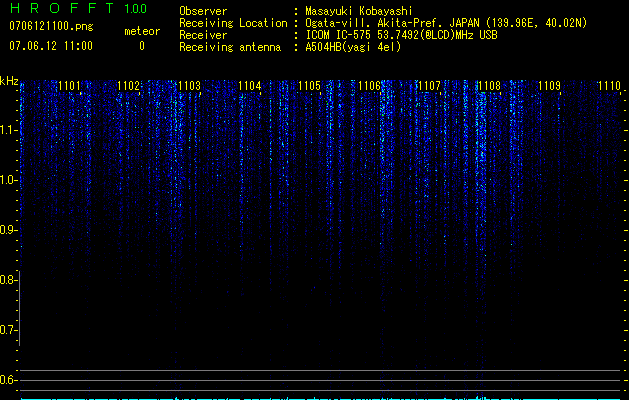Screen dimensions: 629x400
Task: Select observer name Masayuki Kobayashi
Action: (359, 11)
